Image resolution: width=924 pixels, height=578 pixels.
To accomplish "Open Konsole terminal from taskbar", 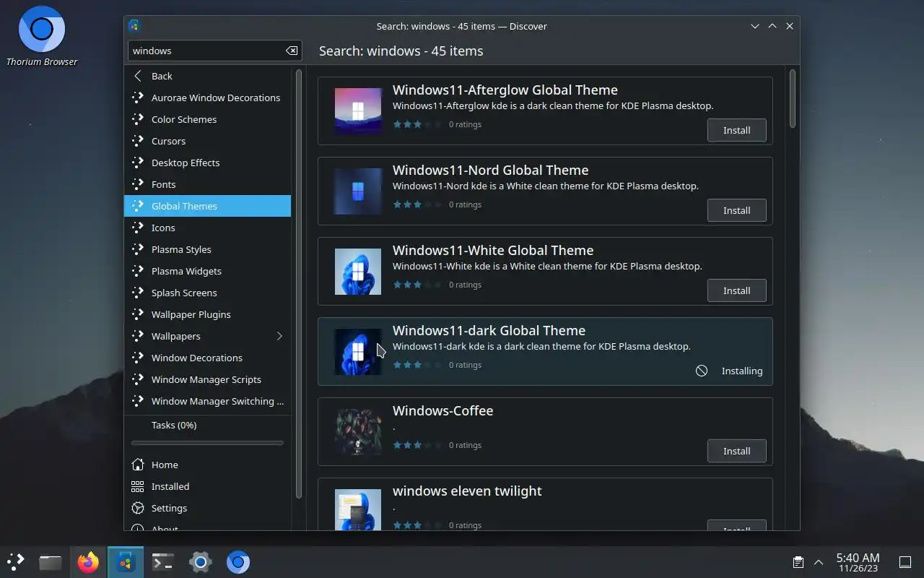I will click(163, 561).
